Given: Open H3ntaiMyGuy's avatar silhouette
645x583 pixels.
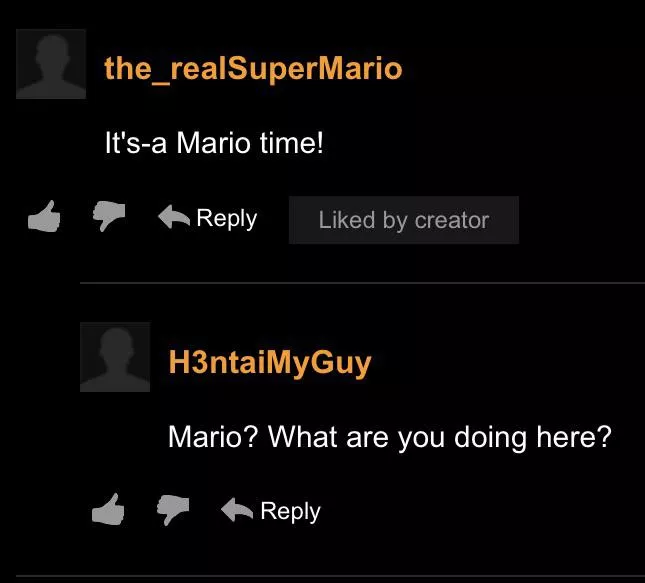Looking at the screenshot, I should 115,357.
